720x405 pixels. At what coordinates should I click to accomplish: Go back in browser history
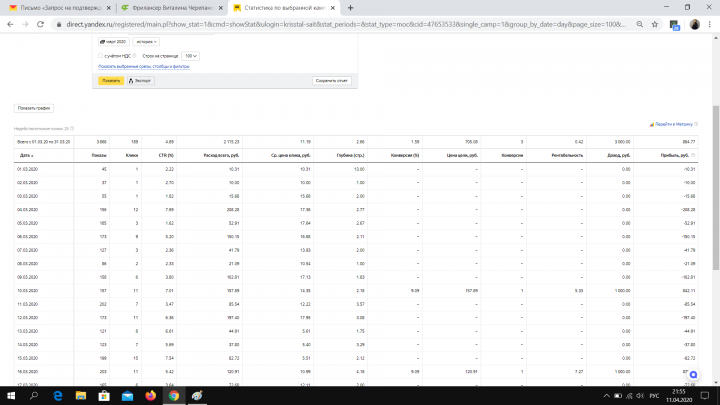pos(10,24)
